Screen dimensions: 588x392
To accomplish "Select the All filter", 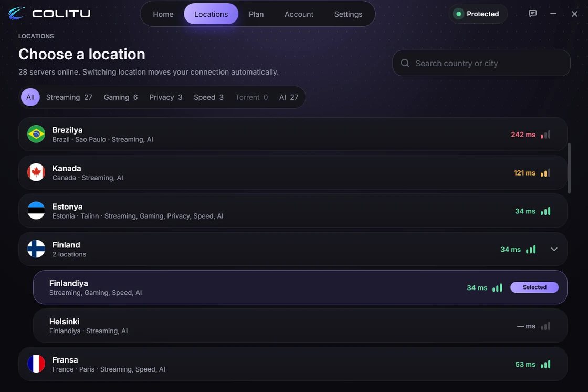I will point(30,97).
